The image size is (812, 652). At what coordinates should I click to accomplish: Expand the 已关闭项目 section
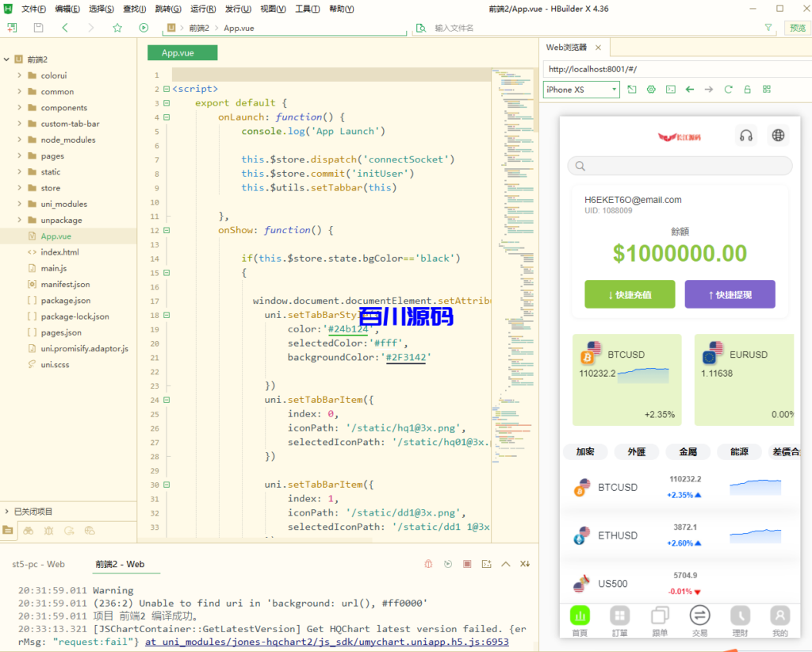tap(7, 512)
